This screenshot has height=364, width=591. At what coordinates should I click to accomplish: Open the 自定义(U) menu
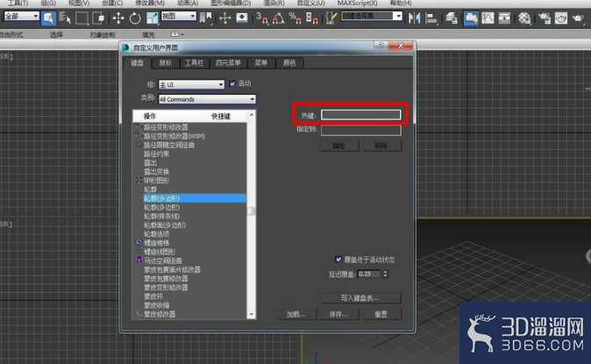[310, 3]
